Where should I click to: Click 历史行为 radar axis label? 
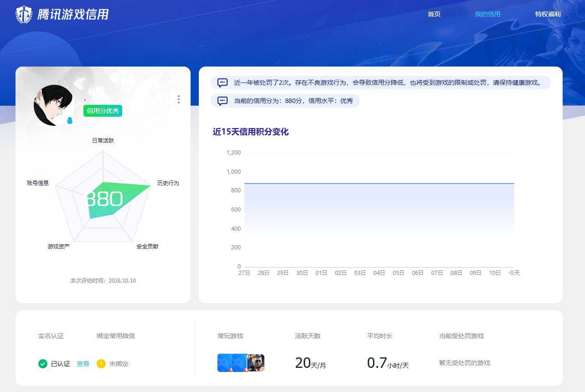[168, 183]
